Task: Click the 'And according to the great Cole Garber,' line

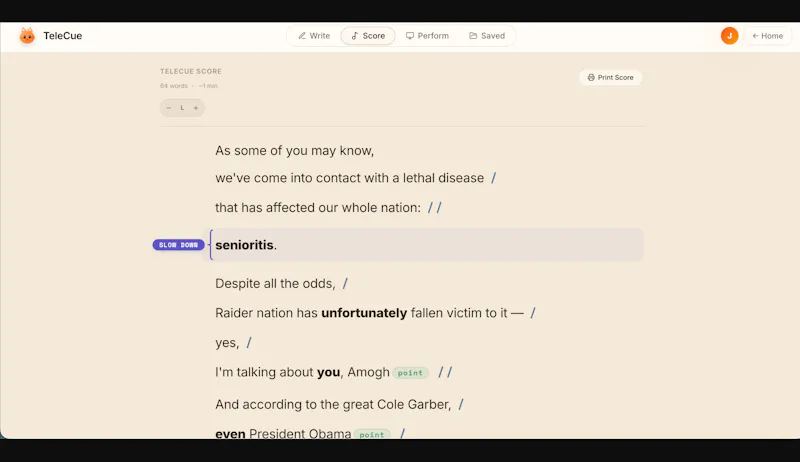Action: coord(333,404)
